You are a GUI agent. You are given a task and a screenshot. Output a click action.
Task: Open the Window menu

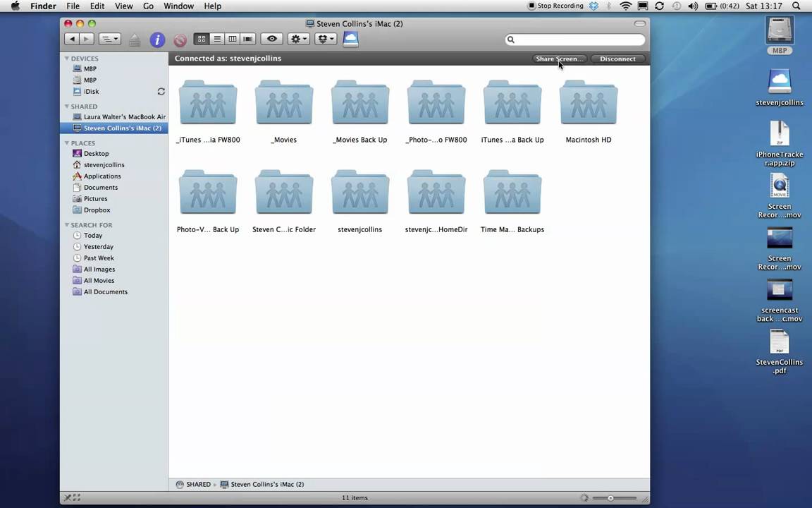[178, 6]
